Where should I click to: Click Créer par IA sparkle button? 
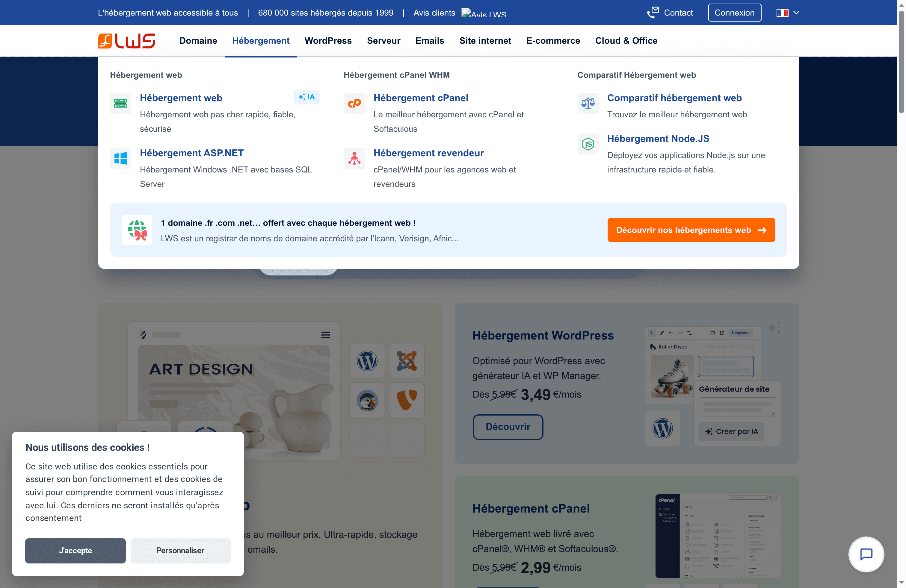pyautogui.click(x=731, y=431)
